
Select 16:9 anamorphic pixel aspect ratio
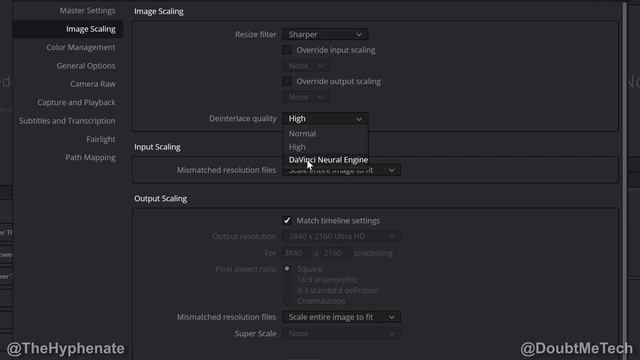[x=287, y=280]
